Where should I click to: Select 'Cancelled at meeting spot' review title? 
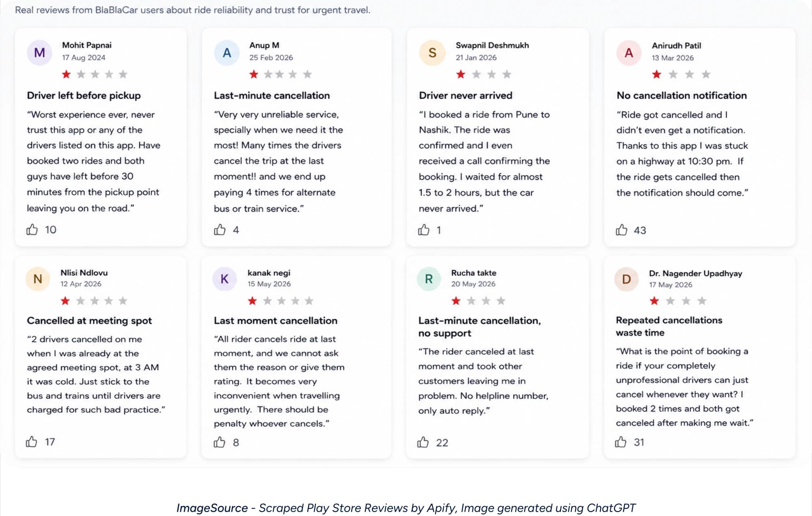tap(89, 320)
